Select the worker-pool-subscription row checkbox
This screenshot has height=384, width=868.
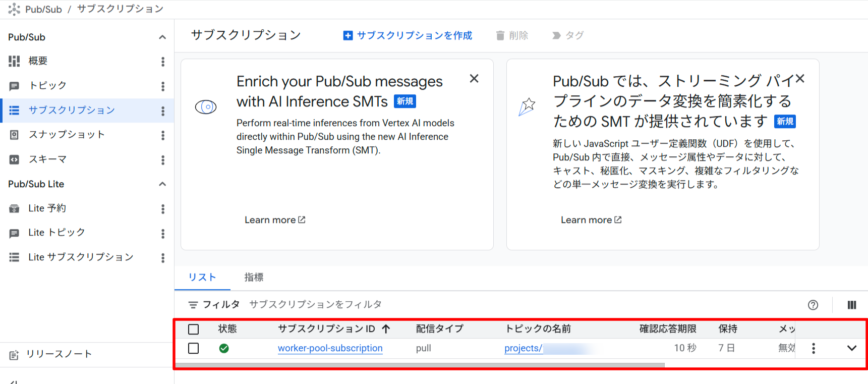click(193, 349)
